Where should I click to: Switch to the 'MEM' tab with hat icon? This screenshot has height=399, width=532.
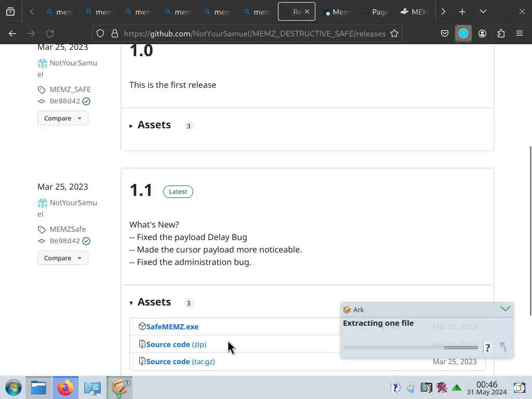tap(415, 12)
